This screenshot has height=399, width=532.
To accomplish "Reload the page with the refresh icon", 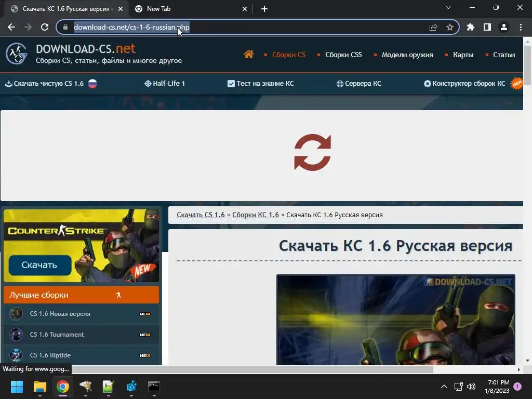I will tap(45, 27).
